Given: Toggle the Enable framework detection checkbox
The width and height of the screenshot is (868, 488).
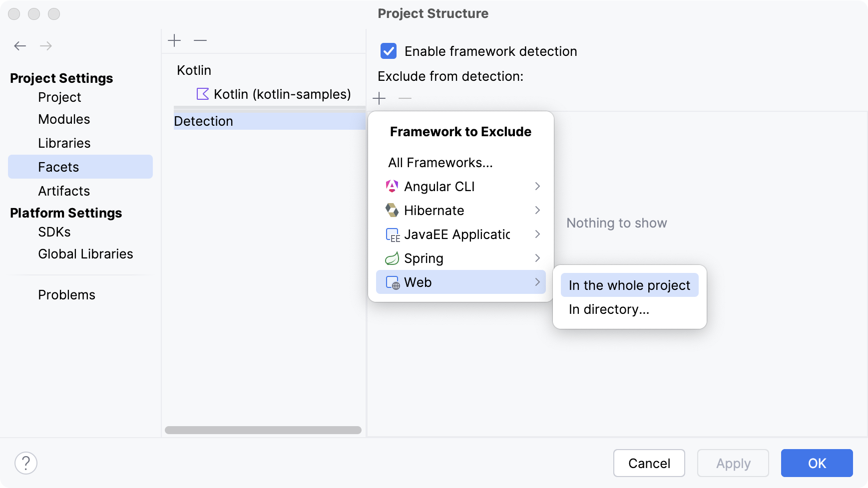Looking at the screenshot, I should (388, 51).
